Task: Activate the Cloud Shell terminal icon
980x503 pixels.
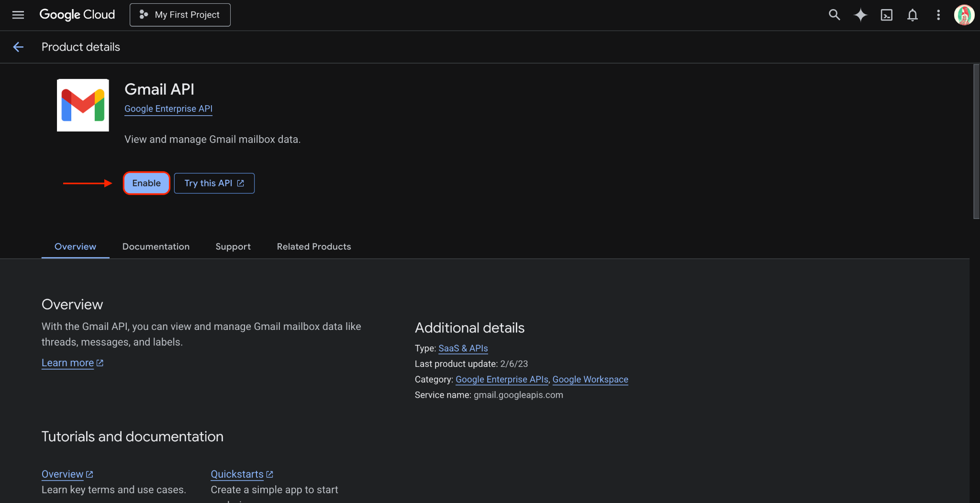Action: pos(886,15)
